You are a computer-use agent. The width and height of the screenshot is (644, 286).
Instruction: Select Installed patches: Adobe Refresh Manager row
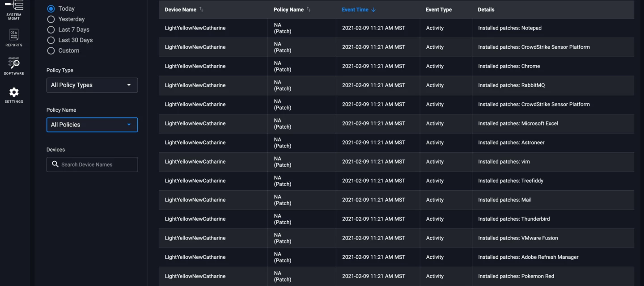[x=396, y=257]
